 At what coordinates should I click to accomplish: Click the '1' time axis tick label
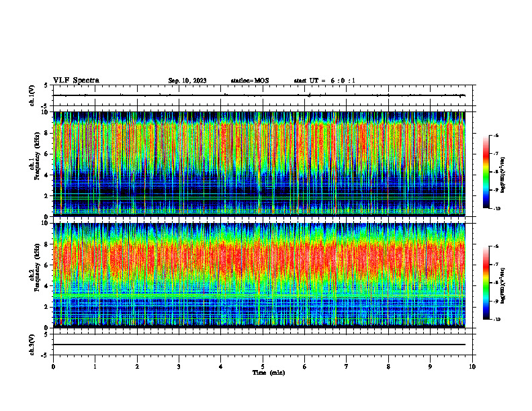click(95, 367)
